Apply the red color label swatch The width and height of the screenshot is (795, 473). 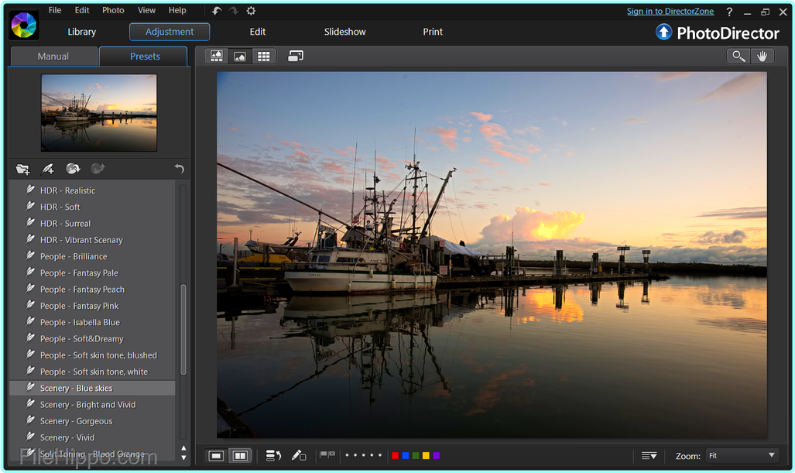tap(395, 455)
